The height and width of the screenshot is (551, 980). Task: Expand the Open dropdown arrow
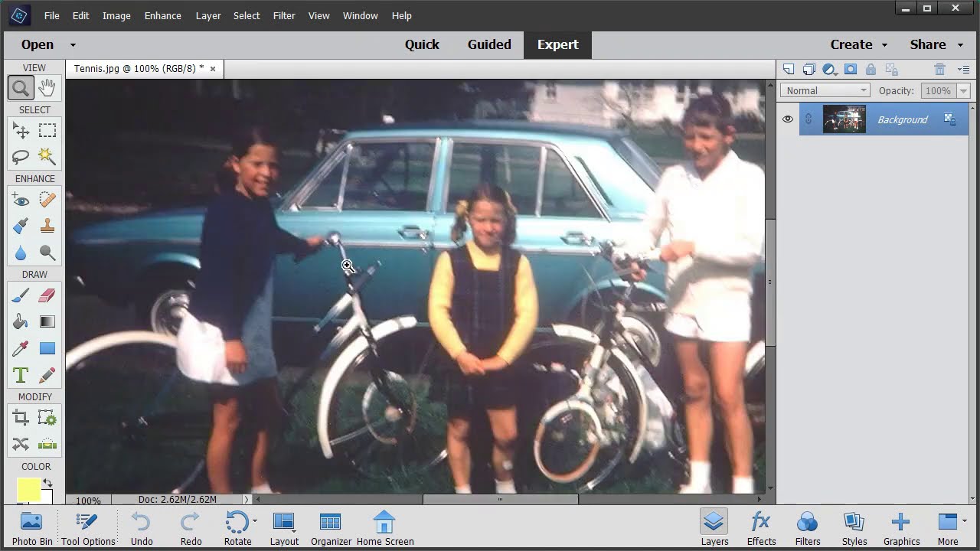coord(73,45)
